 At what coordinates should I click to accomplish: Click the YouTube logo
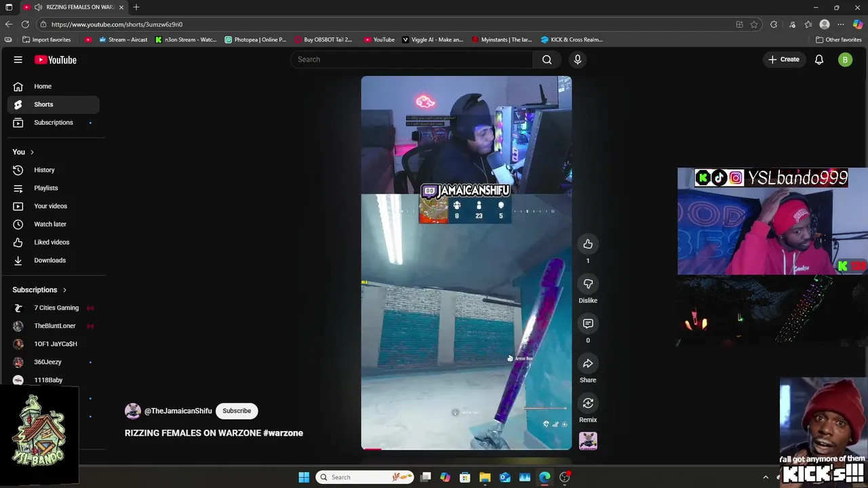pos(56,60)
